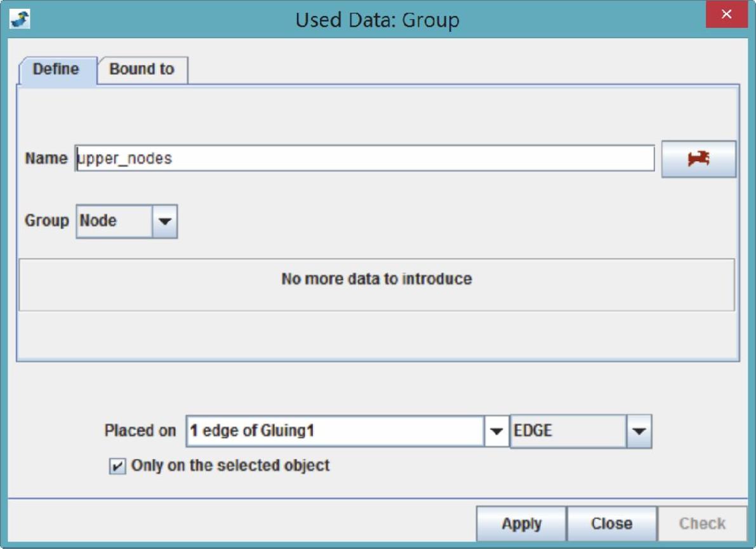Uncheck the Only on the selected object checkbox
The width and height of the screenshot is (756, 549).
[117, 466]
